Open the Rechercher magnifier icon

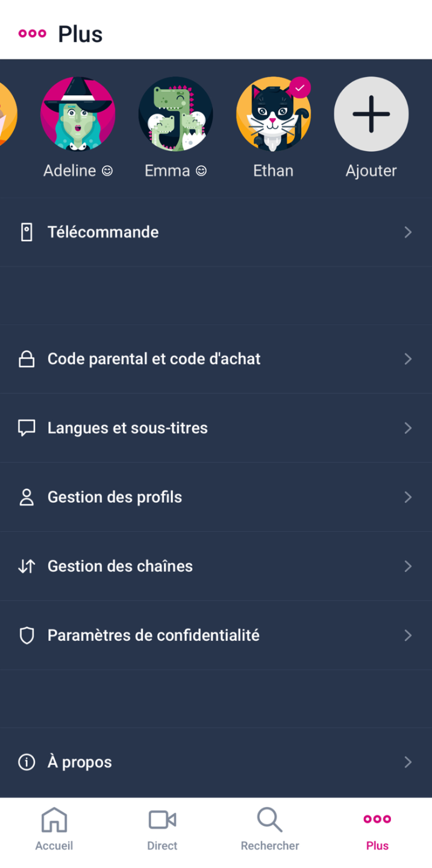point(269,820)
